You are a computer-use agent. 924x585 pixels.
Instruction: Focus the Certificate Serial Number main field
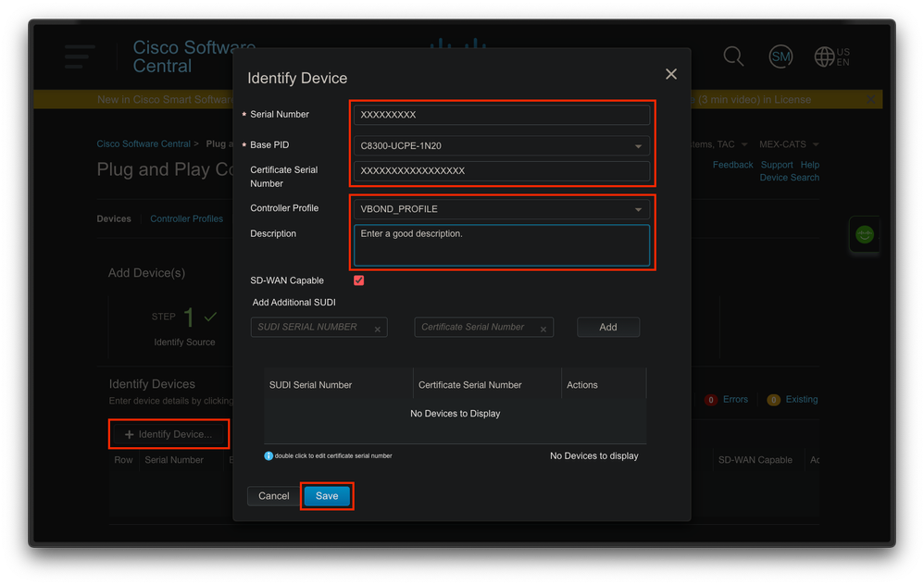[502, 171]
